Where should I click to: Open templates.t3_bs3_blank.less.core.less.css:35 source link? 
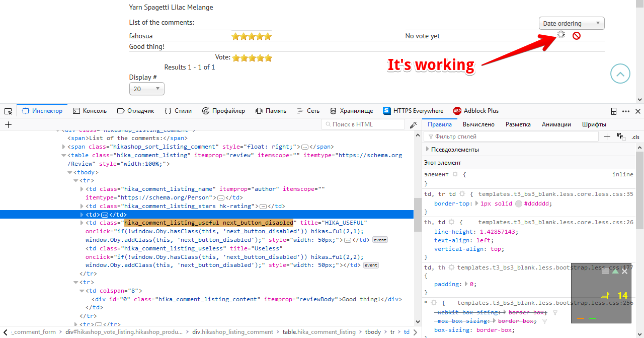555,194
